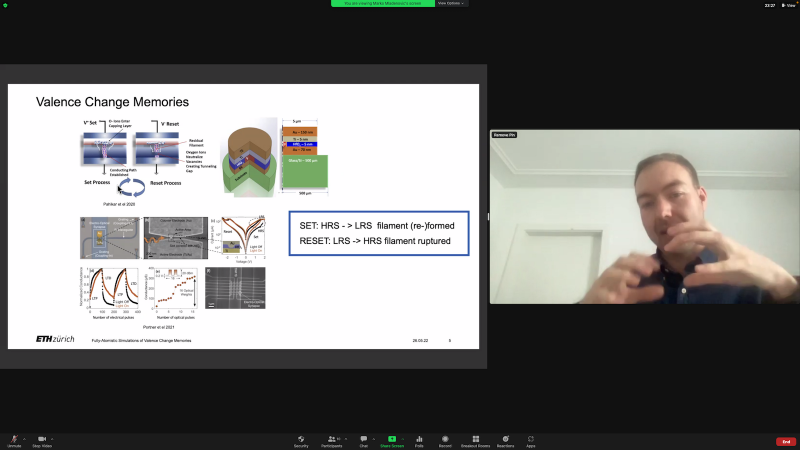800x450 pixels.
Task: Click the 'Pathkar et al 2020' citation
Action: [119, 204]
